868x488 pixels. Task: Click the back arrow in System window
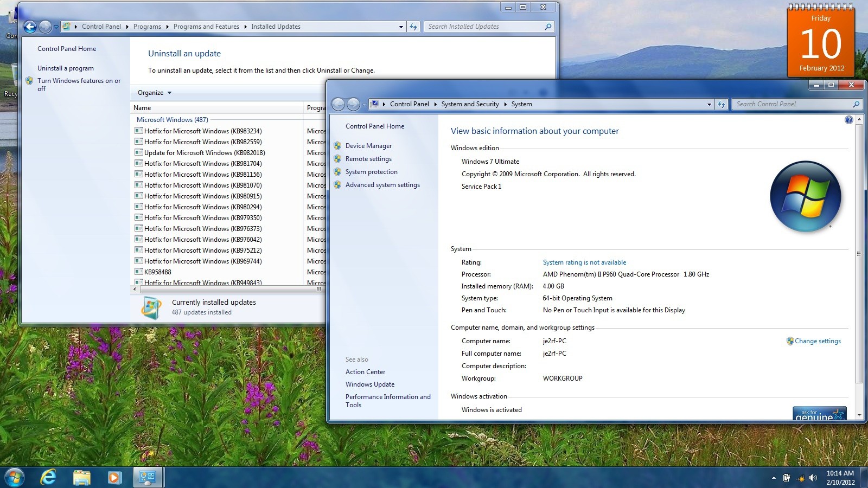[x=338, y=104]
